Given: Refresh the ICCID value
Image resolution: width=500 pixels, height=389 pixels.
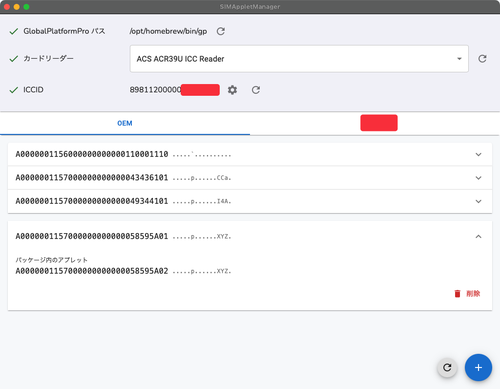Looking at the screenshot, I should point(256,90).
